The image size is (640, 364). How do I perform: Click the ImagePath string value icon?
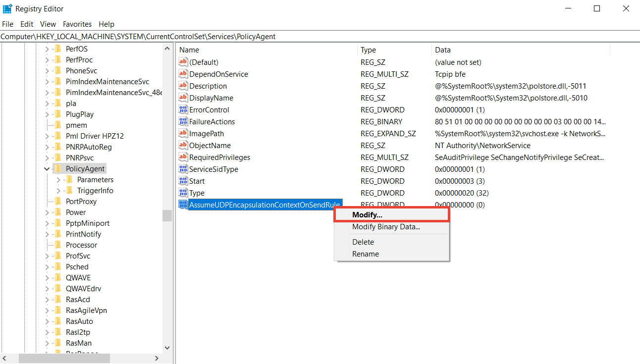183,134
